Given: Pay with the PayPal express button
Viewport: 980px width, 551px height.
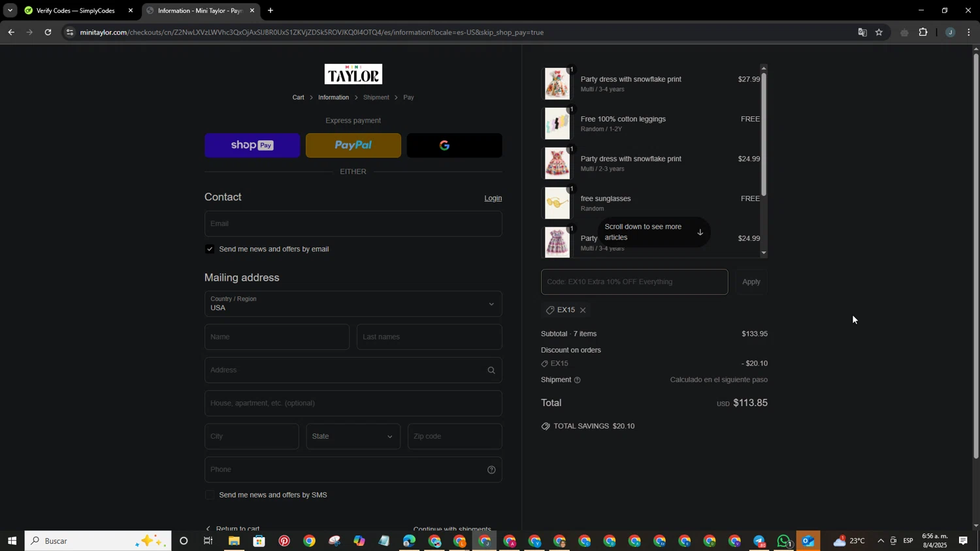Looking at the screenshot, I should 353,145.
